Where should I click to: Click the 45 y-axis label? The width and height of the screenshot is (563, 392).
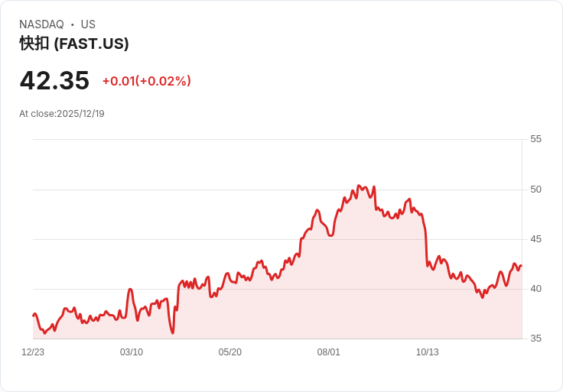click(x=535, y=239)
